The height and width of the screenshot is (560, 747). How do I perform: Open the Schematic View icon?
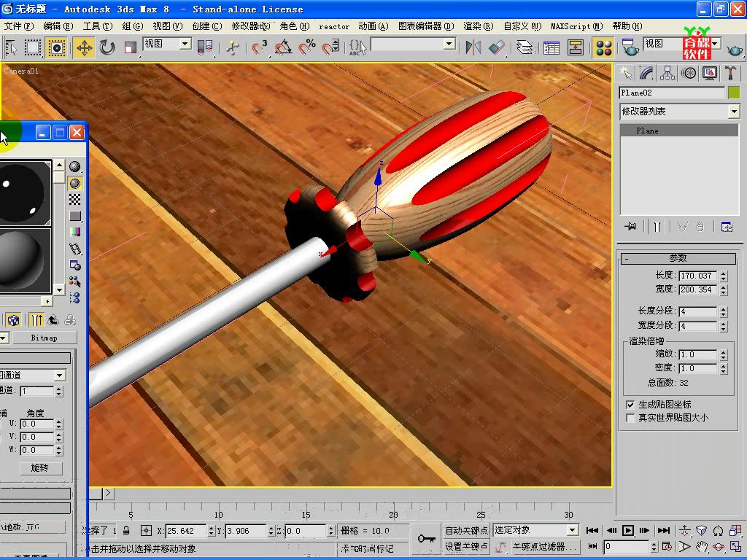pyautogui.click(x=576, y=47)
